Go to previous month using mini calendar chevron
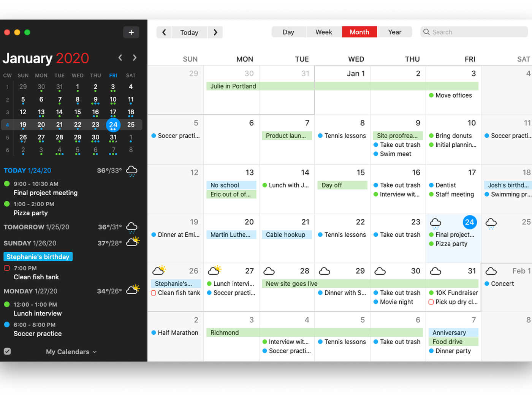Screen dimensions: 532x399 point(120,57)
